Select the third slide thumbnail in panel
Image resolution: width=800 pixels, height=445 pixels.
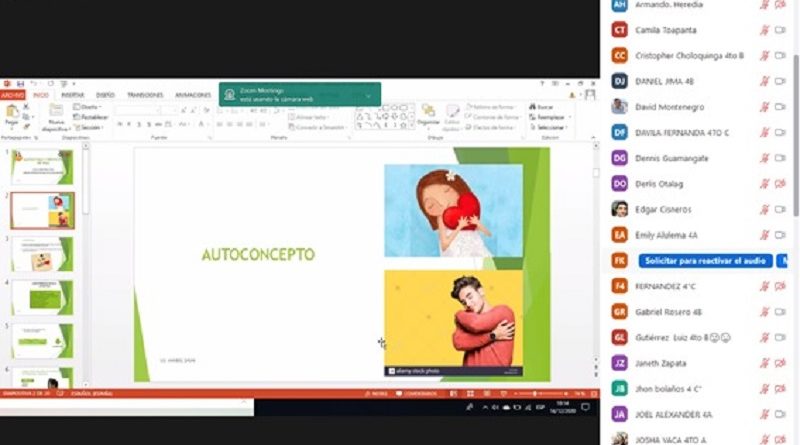click(42, 253)
